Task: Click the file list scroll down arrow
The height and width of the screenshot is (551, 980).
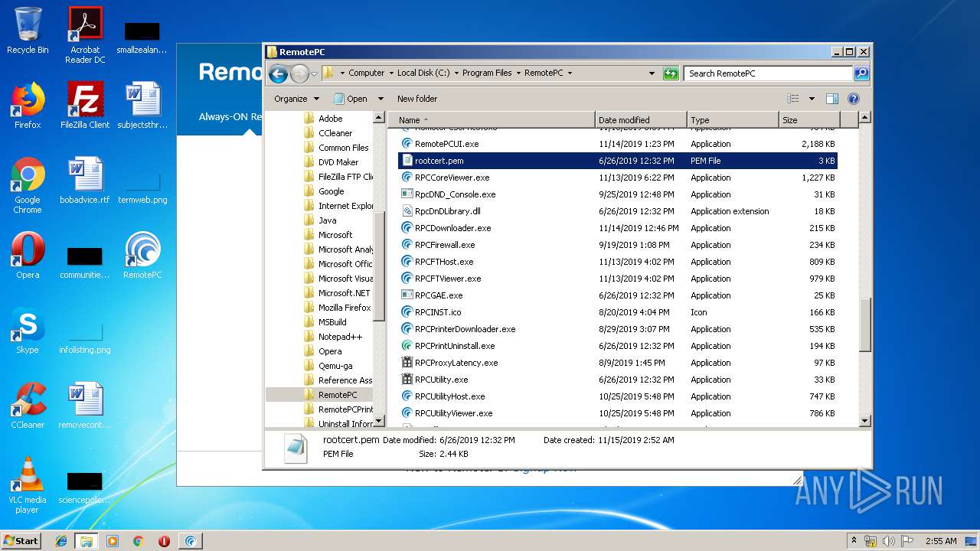Action: click(x=865, y=420)
